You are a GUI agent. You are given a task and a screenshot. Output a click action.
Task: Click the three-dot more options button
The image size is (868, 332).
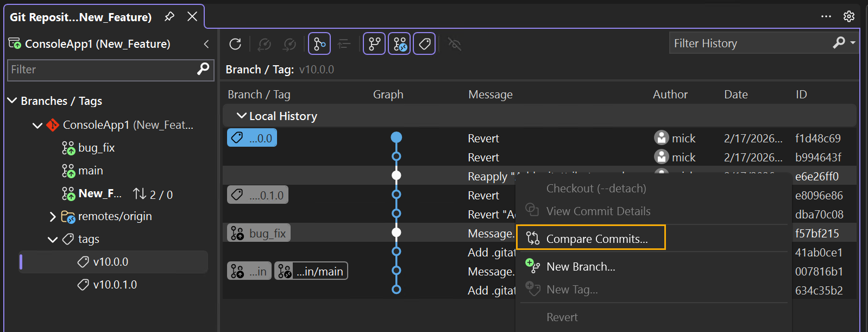[826, 16]
